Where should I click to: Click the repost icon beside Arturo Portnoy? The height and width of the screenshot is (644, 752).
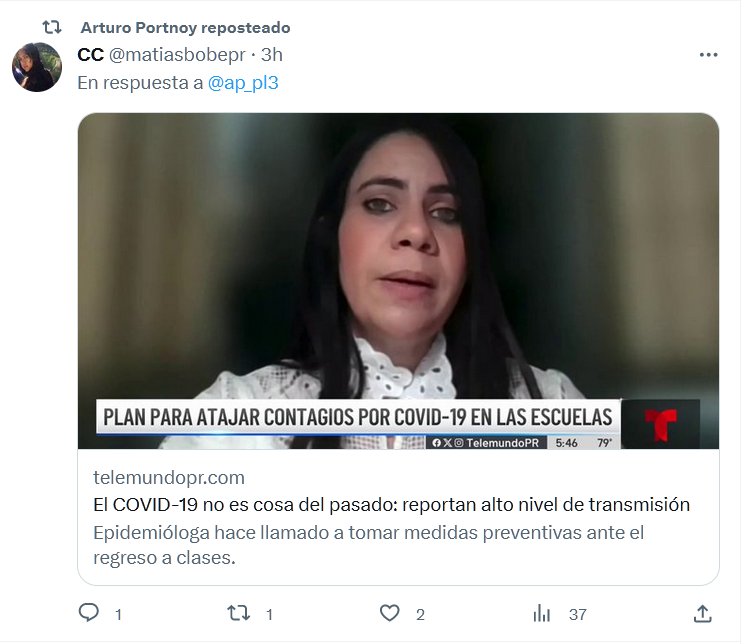[52, 27]
